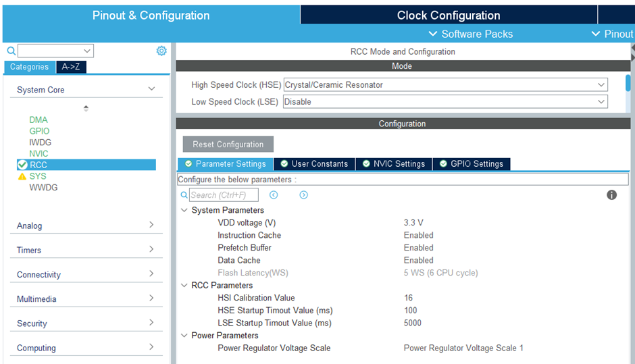Image resolution: width=635 pixels, height=364 pixels.
Task: Select GPIO in System Core list
Action: tap(39, 131)
